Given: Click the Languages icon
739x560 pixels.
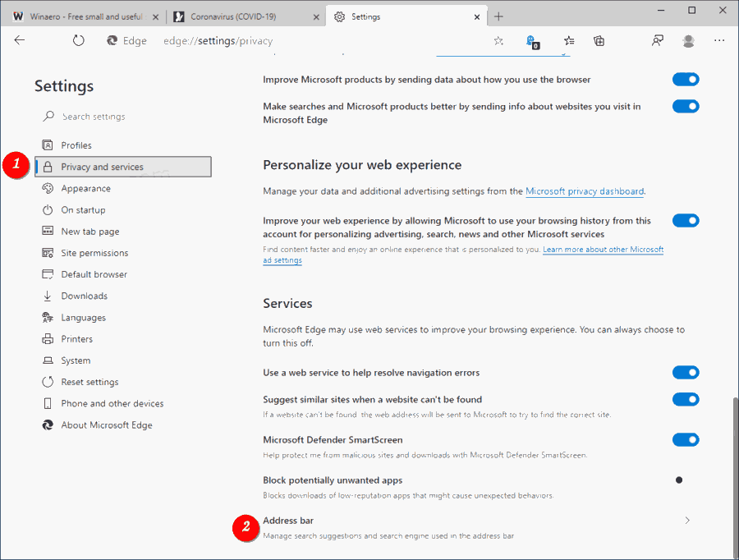Looking at the screenshot, I should click(48, 317).
